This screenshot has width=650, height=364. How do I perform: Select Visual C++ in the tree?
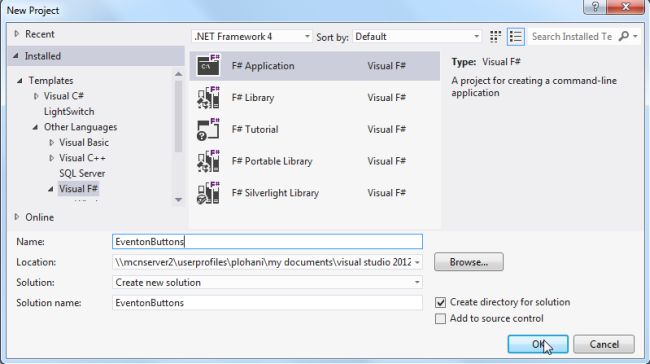(x=82, y=158)
